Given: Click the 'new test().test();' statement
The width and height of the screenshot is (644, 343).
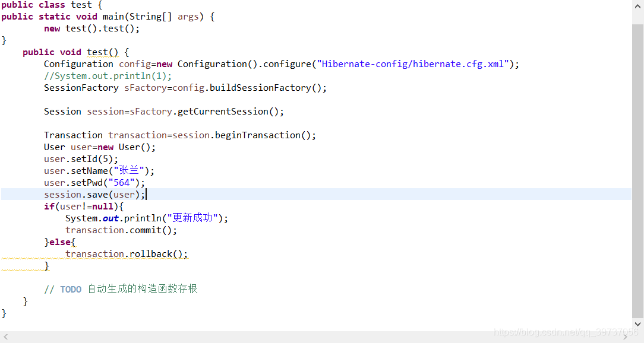Looking at the screenshot, I should [x=92, y=28].
